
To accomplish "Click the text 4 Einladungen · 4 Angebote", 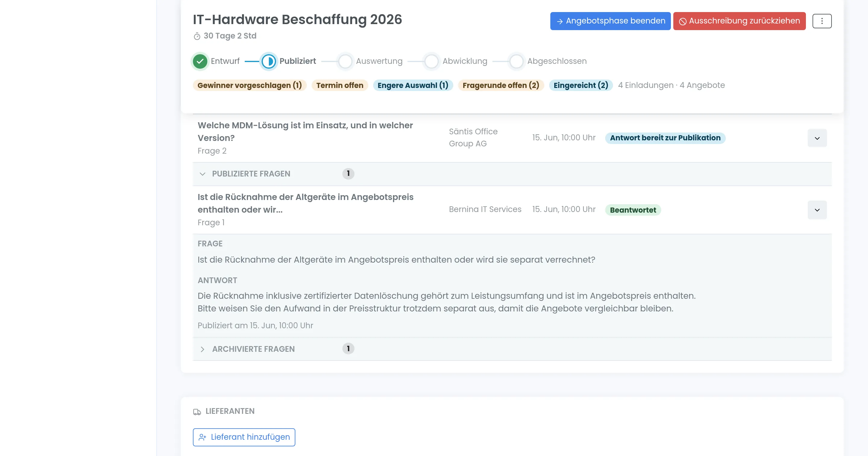I will (x=671, y=85).
